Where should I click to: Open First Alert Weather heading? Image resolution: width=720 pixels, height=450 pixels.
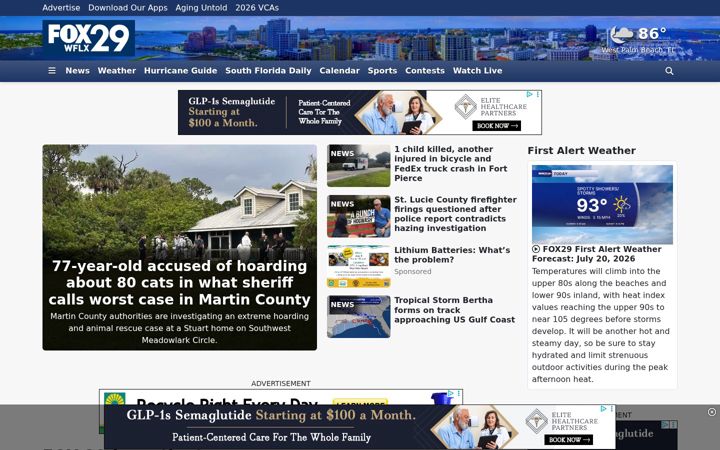click(x=581, y=151)
